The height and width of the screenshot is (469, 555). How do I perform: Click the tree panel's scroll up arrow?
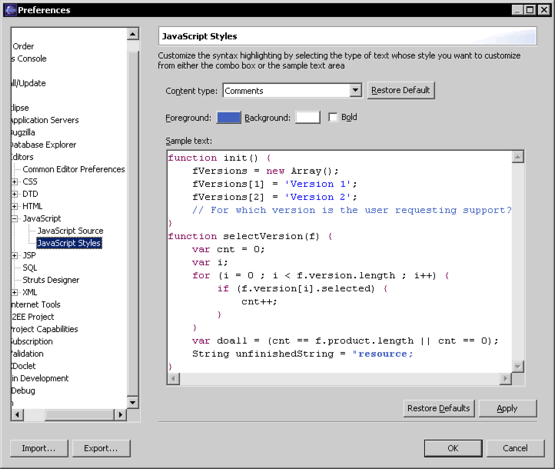133,34
